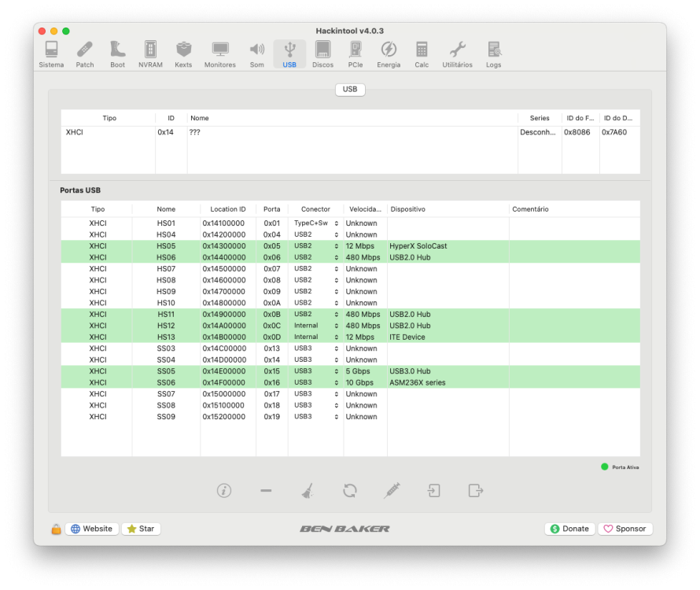Open the Logs toolbar section

coord(493,54)
